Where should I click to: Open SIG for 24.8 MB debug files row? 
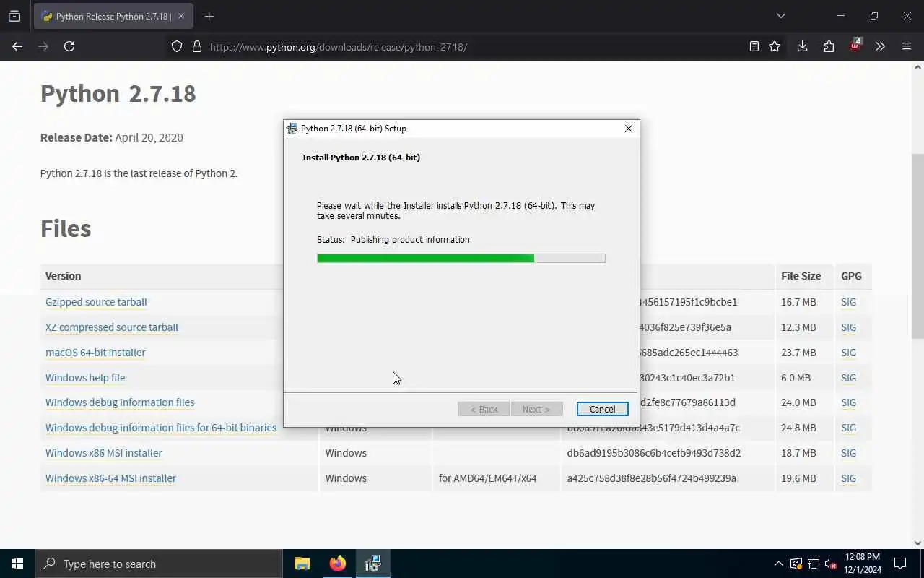tap(848, 428)
